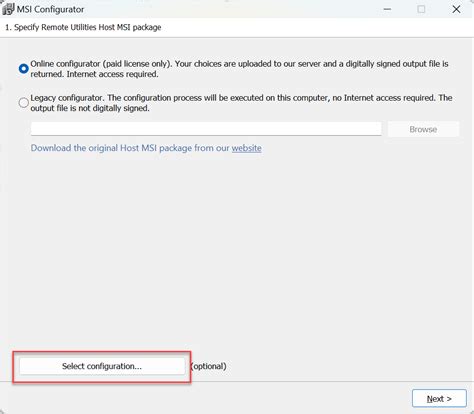Viewport: 474px width, 414px height.
Task: Click the 'Legacy configurator' description label
Action: (x=241, y=103)
